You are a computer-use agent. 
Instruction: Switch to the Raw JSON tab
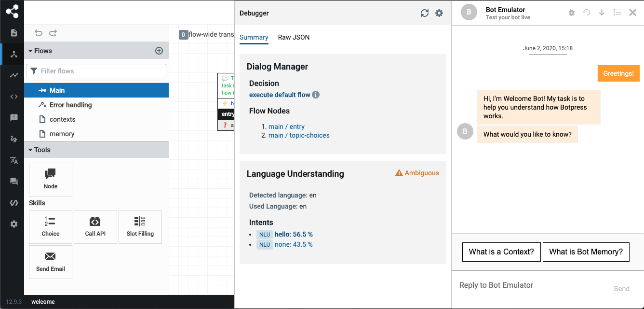click(x=294, y=37)
